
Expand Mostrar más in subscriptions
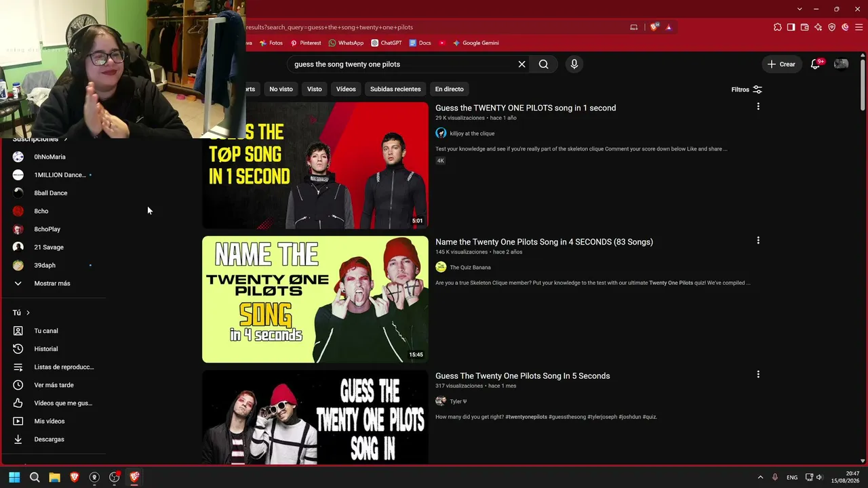[53, 283]
